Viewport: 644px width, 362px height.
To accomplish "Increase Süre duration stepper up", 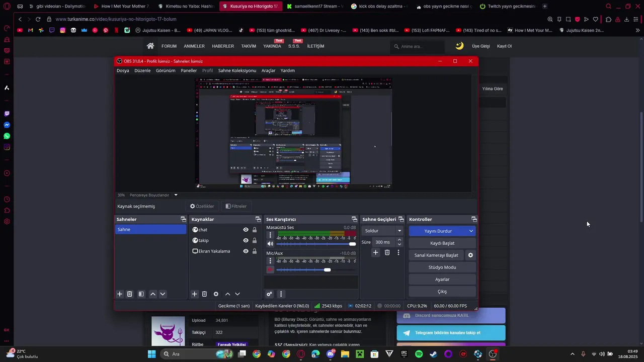I will [x=399, y=240].
